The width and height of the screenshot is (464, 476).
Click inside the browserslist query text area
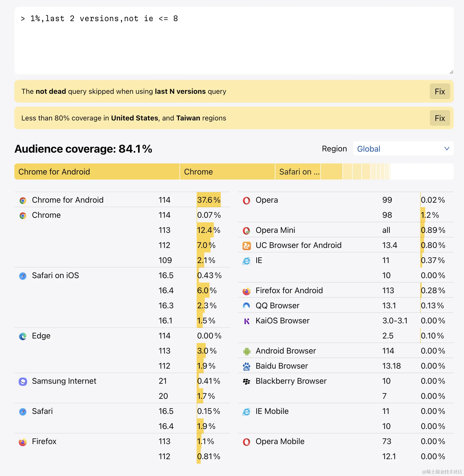tap(233, 40)
